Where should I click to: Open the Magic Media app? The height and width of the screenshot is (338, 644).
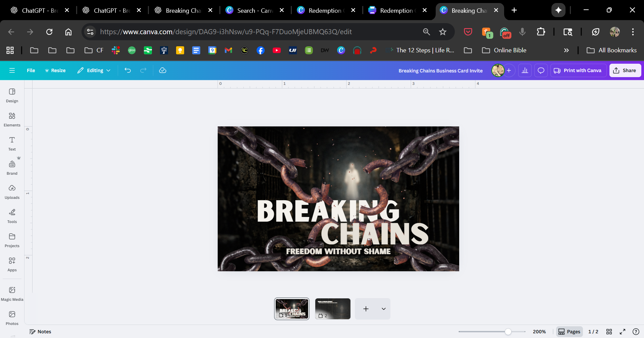pos(12,294)
